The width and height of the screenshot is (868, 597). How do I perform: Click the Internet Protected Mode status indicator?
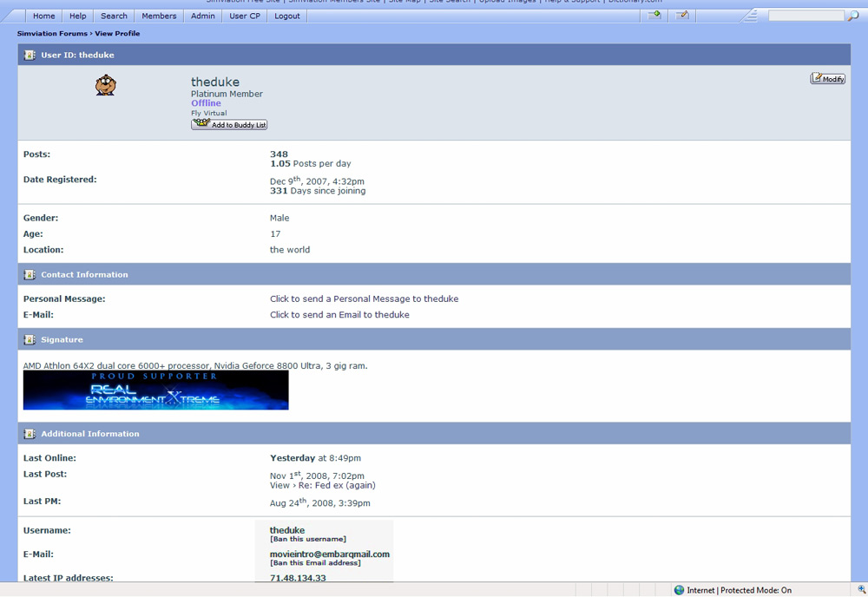pyautogui.click(x=733, y=590)
